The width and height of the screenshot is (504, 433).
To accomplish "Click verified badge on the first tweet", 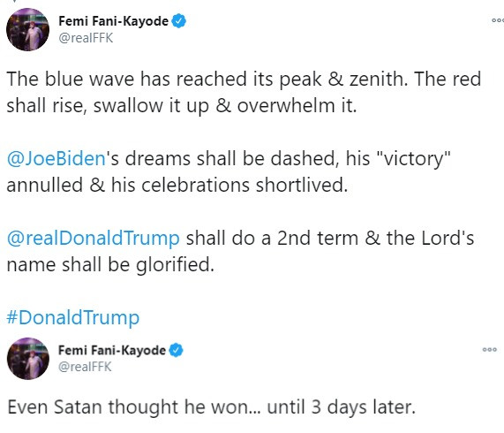I will pyautogui.click(x=178, y=21).
